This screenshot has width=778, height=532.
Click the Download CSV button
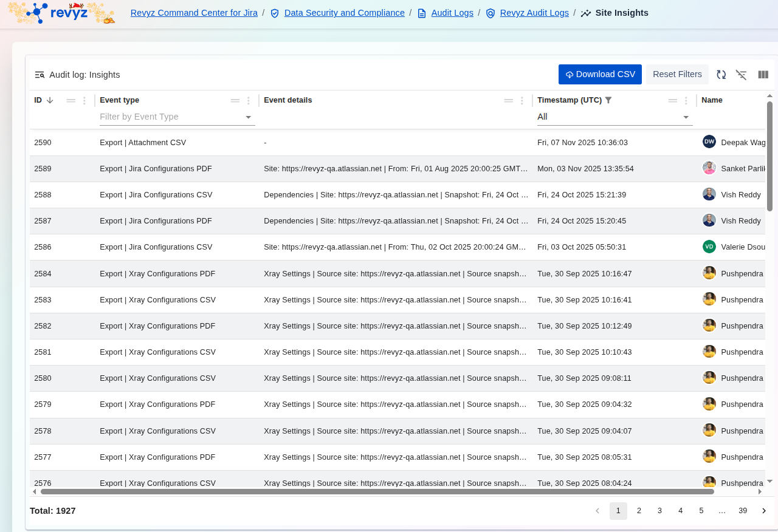[x=600, y=75]
